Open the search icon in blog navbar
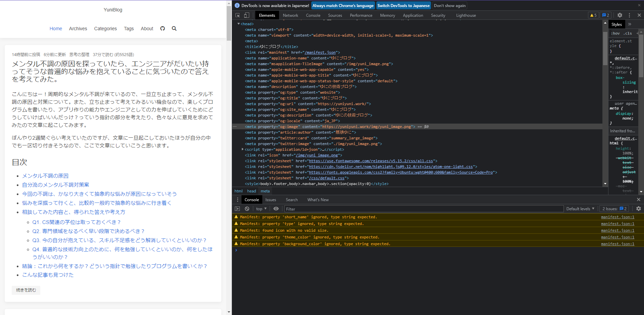Image resolution: width=644 pixels, height=315 pixels. (x=174, y=29)
